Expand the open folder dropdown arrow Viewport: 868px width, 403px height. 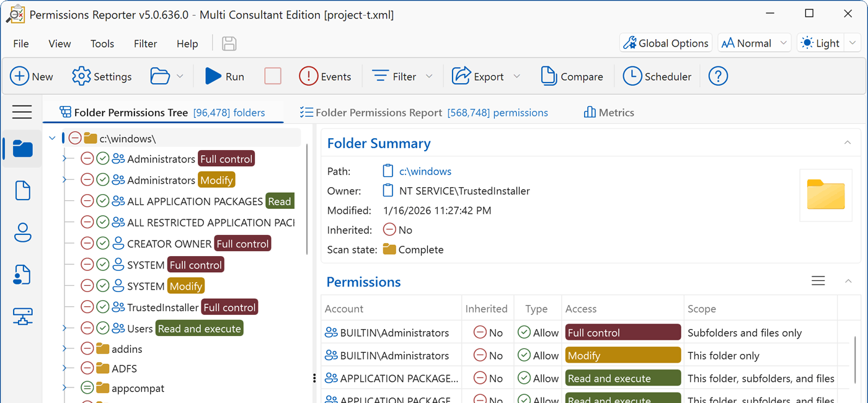point(180,76)
